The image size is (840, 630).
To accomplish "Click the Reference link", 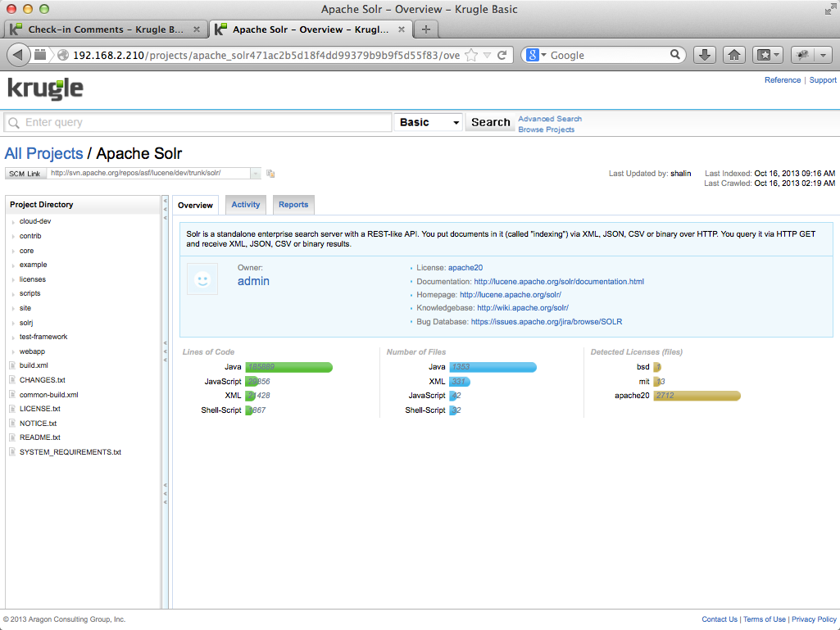I will click(x=782, y=80).
